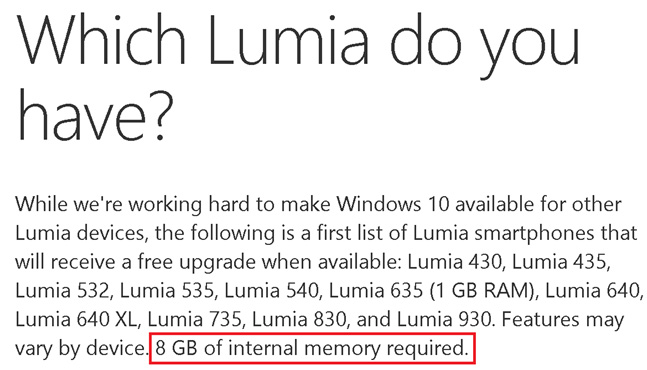Click on 'Lumia 532' in the list
The image size is (647, 370).
tap(62, 291)
